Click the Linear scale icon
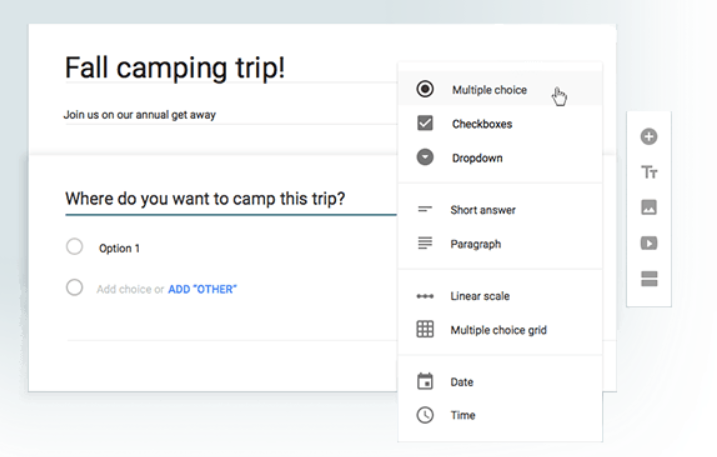 425,296
